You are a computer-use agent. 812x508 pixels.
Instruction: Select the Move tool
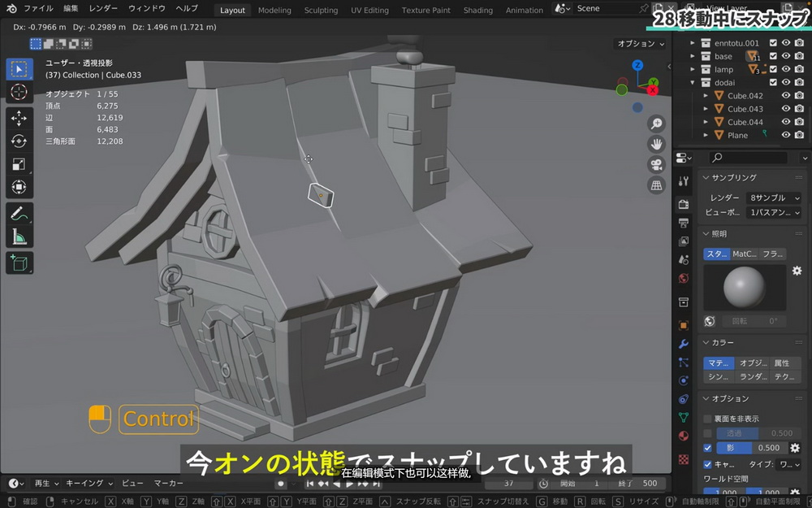[x=19, y=118]
